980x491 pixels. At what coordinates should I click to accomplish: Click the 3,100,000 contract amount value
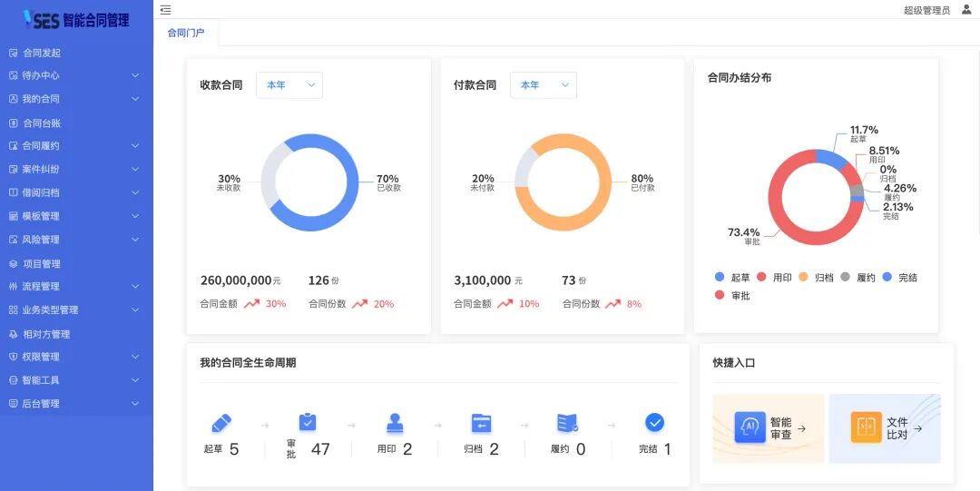tap(483, 280)
